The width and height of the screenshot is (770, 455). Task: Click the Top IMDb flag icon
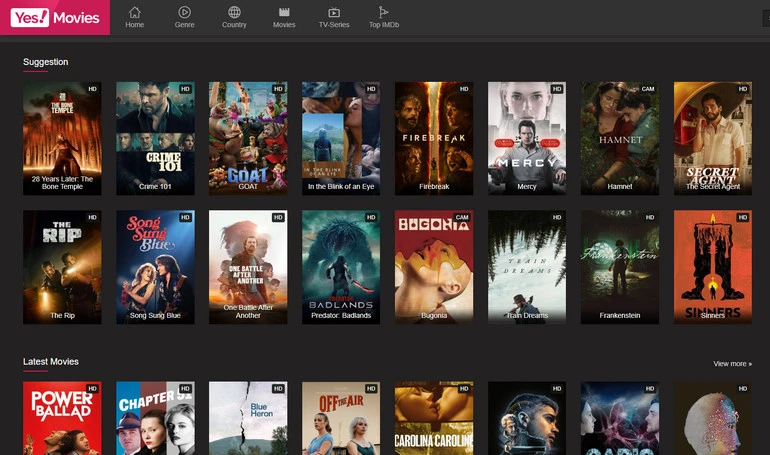pos(384,12)
